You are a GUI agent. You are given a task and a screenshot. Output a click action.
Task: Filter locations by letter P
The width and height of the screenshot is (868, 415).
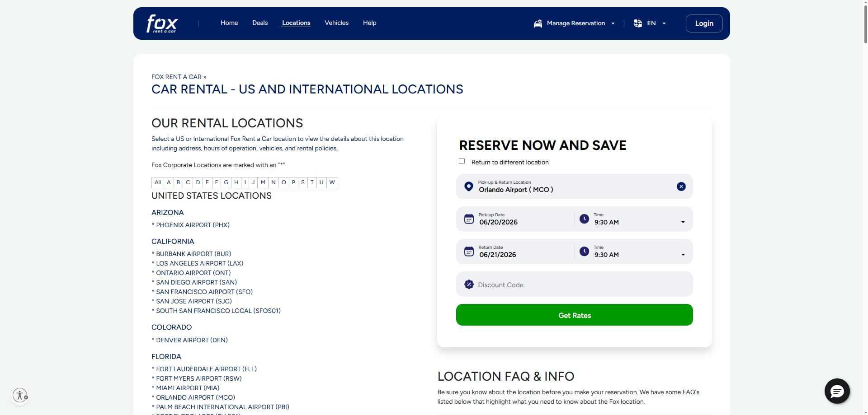pos(293,182)
